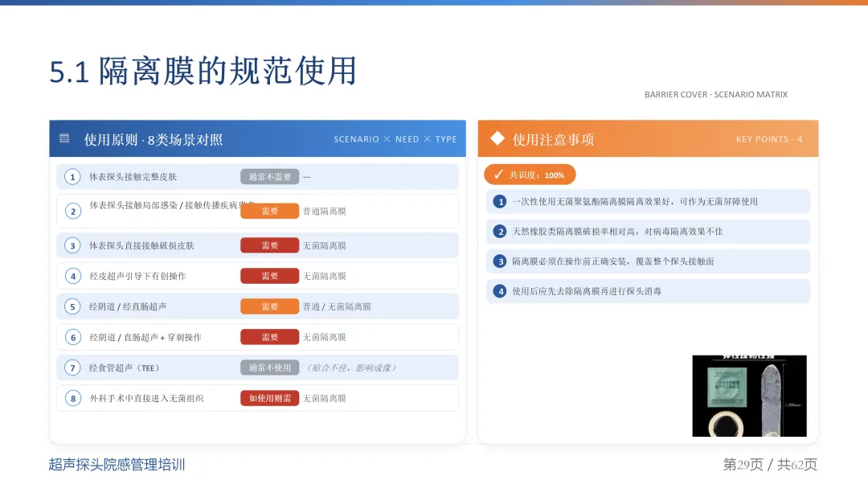Viewport: 868px width, 489px height.
Task: Click the page counter 第29页 / 共62页
Action: (770, 464)
